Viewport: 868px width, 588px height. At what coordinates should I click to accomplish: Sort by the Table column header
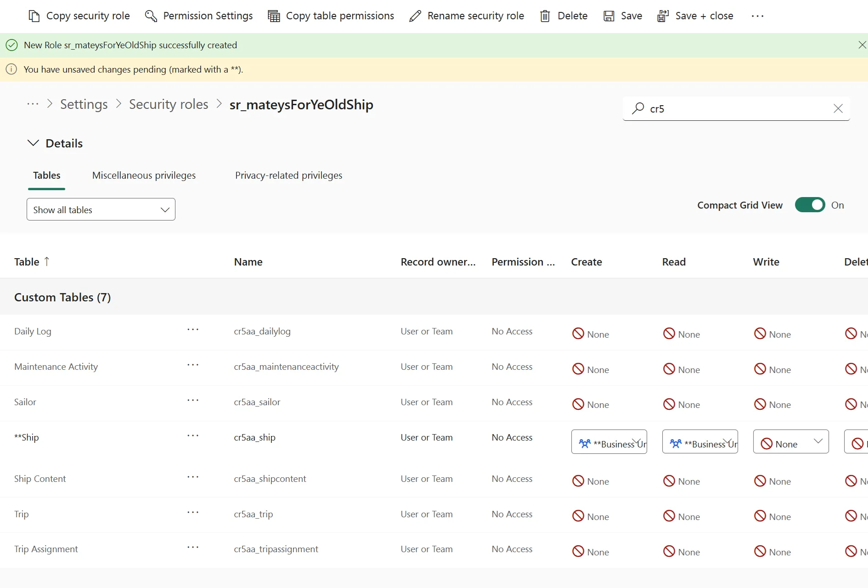click(32, 262)
